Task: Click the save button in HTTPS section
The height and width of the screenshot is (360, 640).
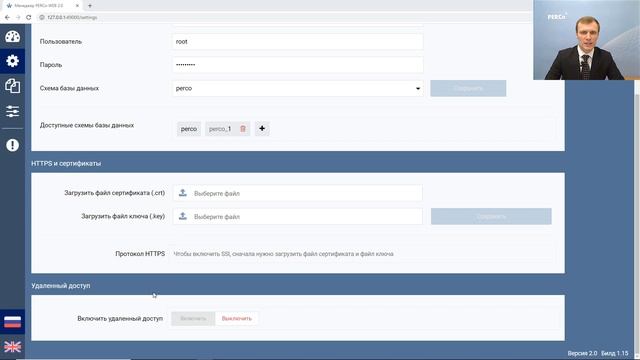Action: point(491,216)
